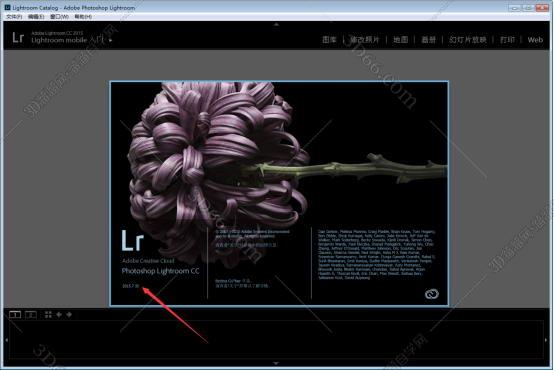Go forward using right arrow in filmstrip

pyautogui.click(x=69, y=314)
